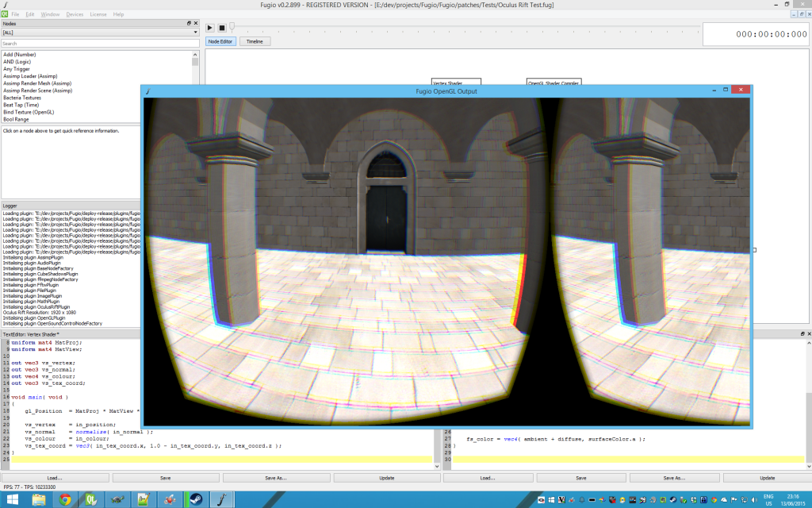The width and height of the screenshot is (812, 508).
Task: Click the Stop icon in the transport bar
Action: pyautogui.click(x=224, y=28)
